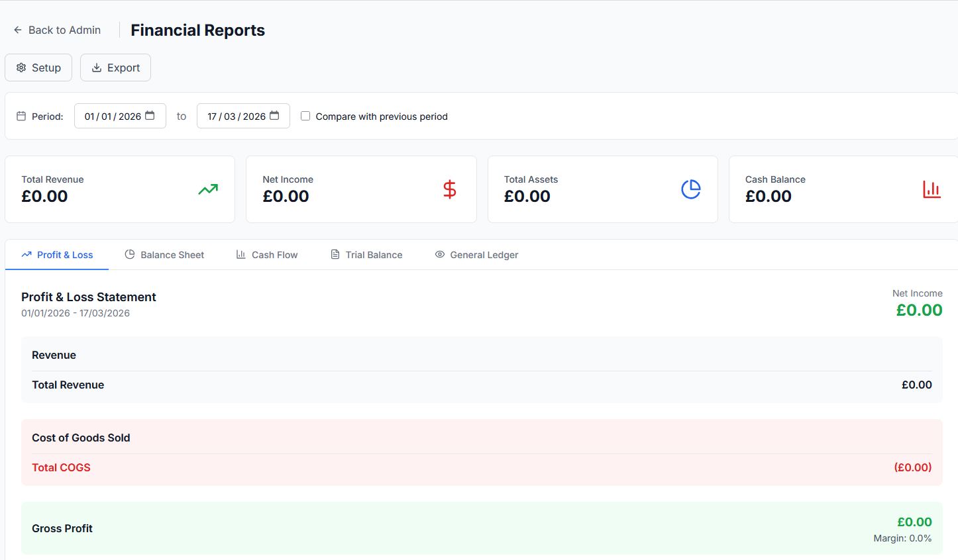Click the date range text 01/01/2026 - 17/03/2026

coord(76,313)
